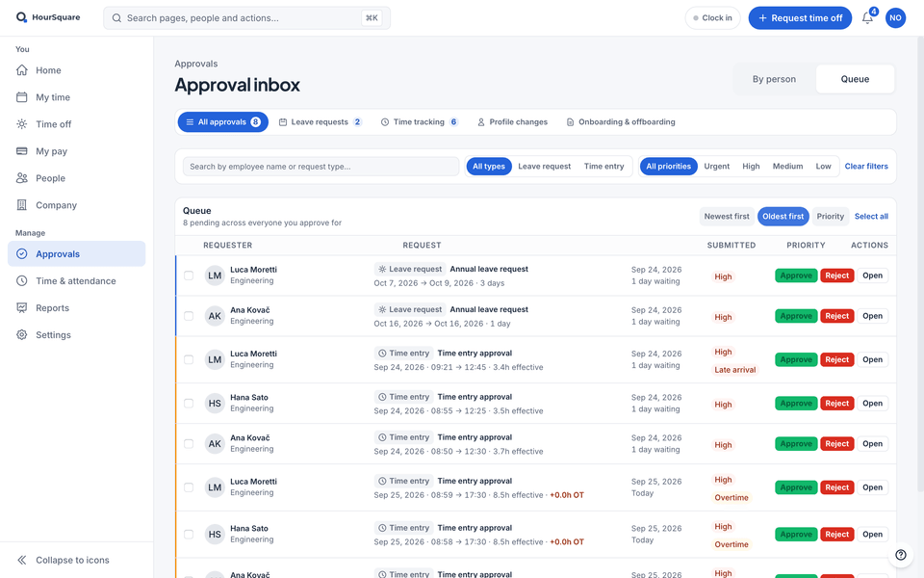Sort queue by Priority

point(831,217)
